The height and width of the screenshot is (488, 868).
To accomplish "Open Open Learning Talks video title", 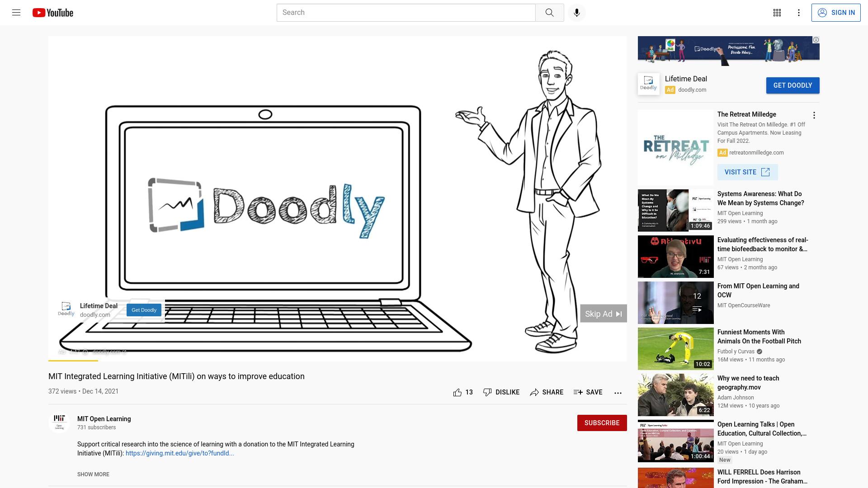I will coord(762,429).
